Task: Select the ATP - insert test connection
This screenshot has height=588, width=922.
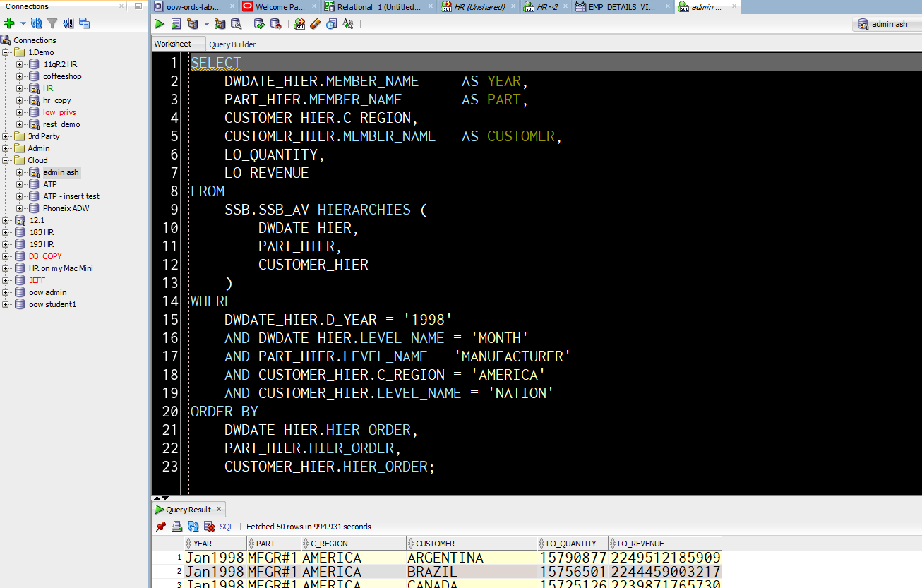Action: pyautogui.click(x=71, y=196)
